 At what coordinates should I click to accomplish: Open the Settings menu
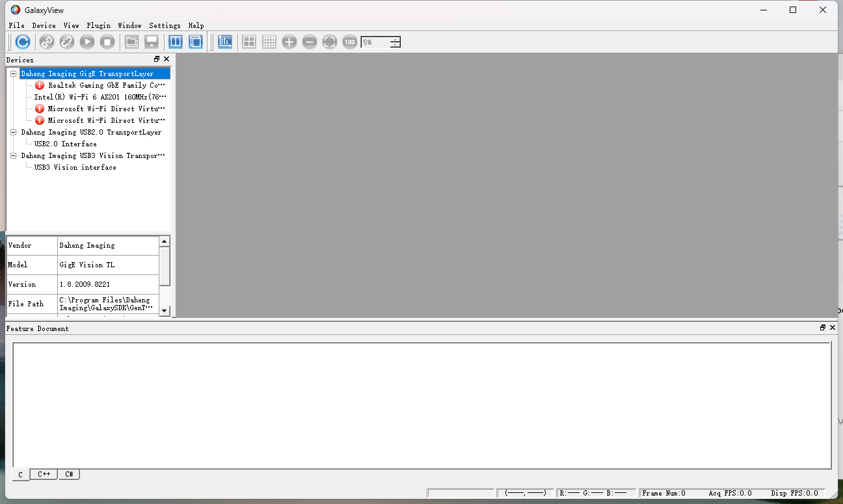[x=165, y=25]
